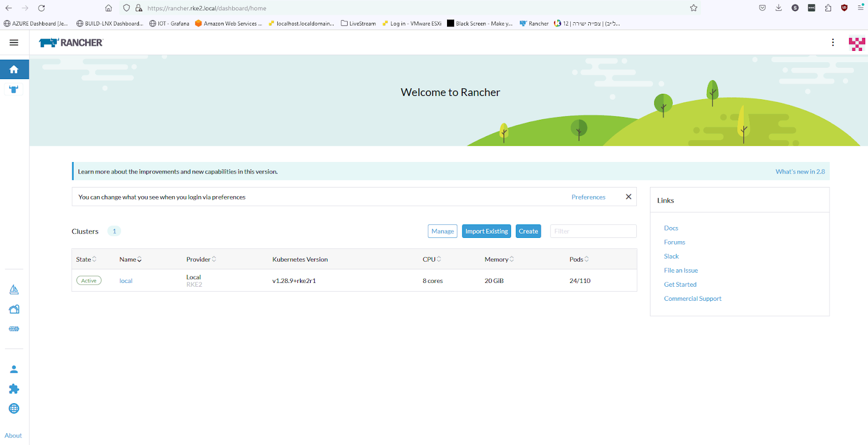Sort clusters by CPU column
868x445 pixels.
coord(432,259)
